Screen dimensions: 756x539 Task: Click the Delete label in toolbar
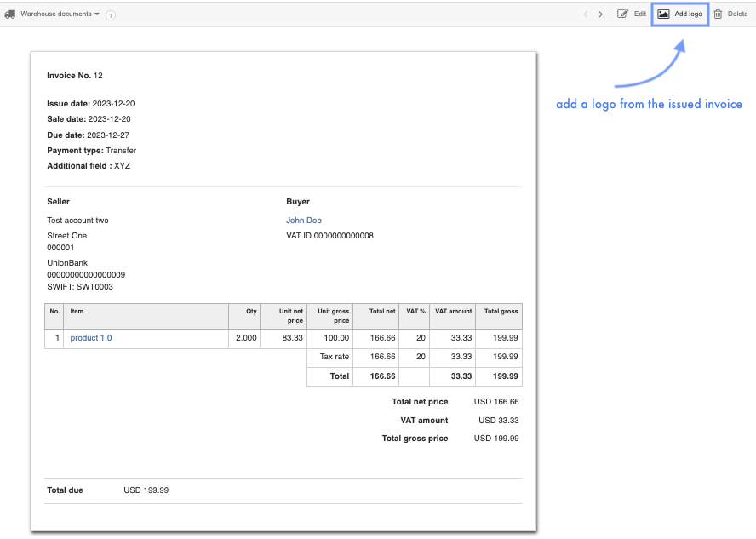[x=737, y=14]
